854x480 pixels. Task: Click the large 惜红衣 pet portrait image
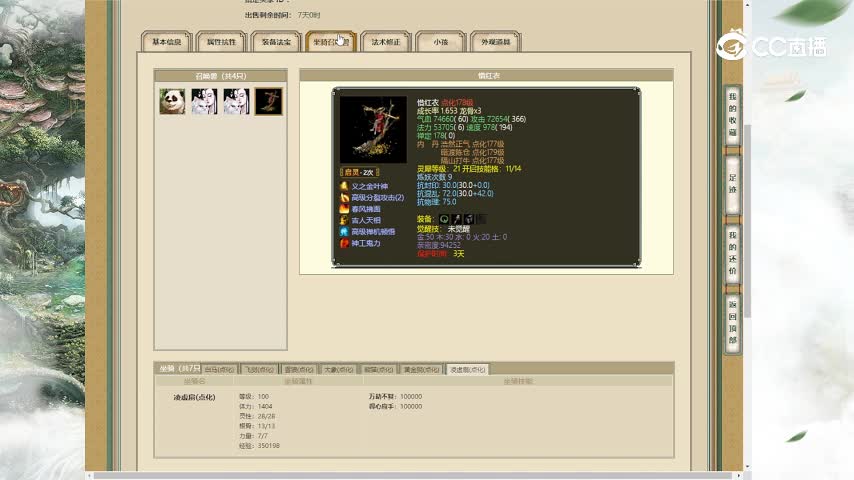(373, 130)
